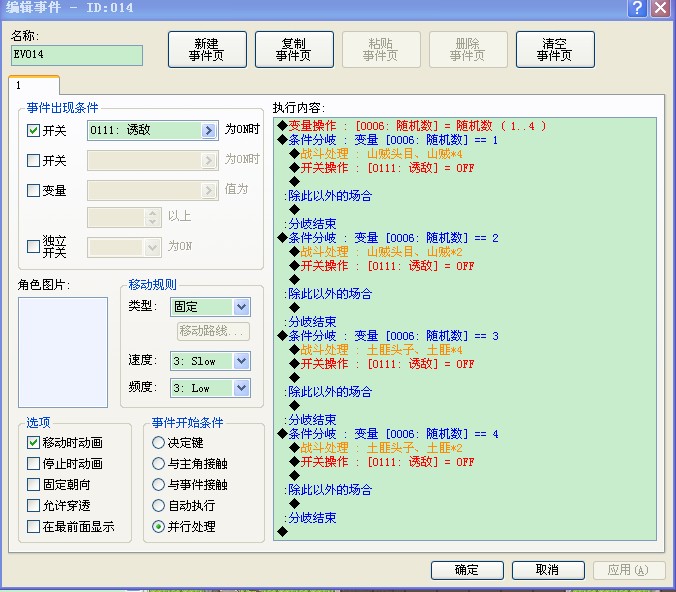Toggle the first 开关 condition checkbox
This screenshot has width=676, height=592.
(33, 130)
